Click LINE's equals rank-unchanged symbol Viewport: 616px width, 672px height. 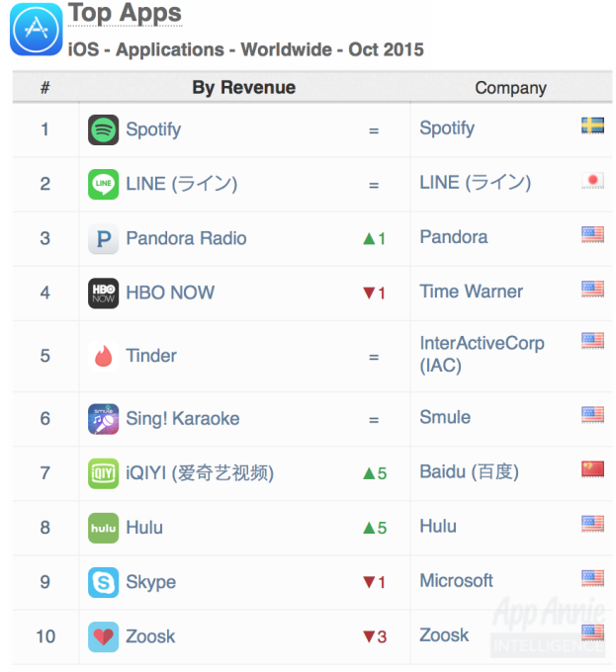pos(374,185)
